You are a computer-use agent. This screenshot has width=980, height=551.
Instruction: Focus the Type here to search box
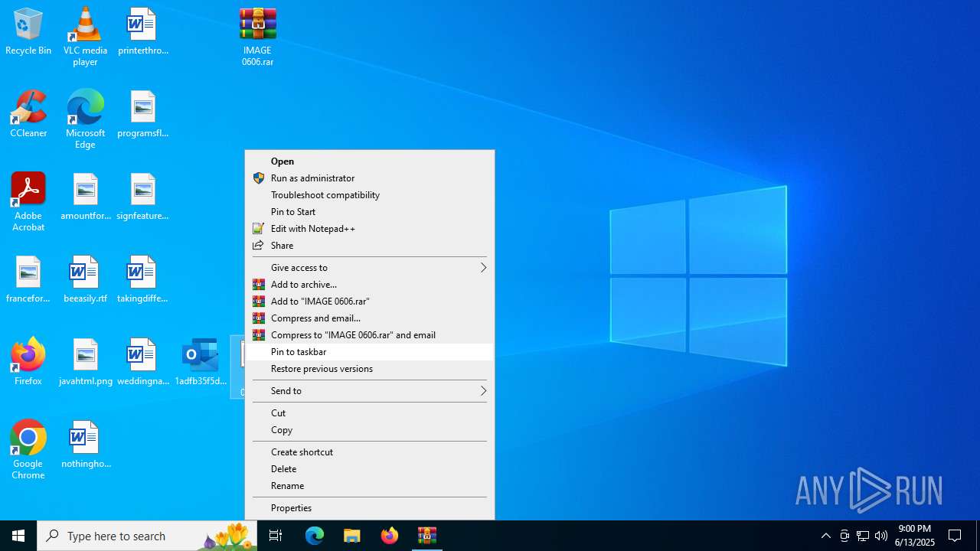(x=147, y=536)
